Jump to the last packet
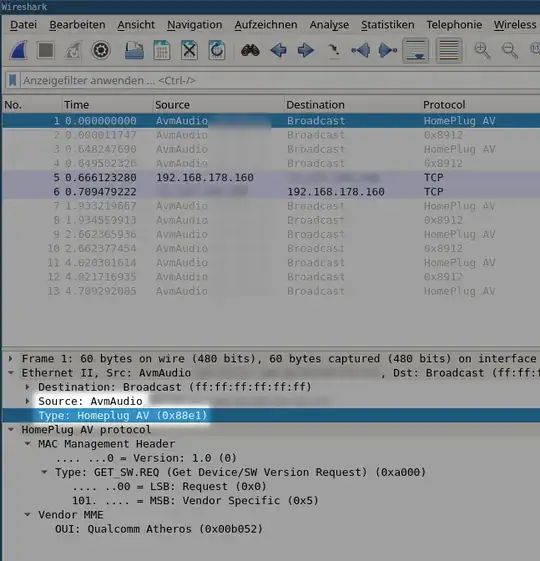This screenshot has height=561, width=540. [388, 50]
